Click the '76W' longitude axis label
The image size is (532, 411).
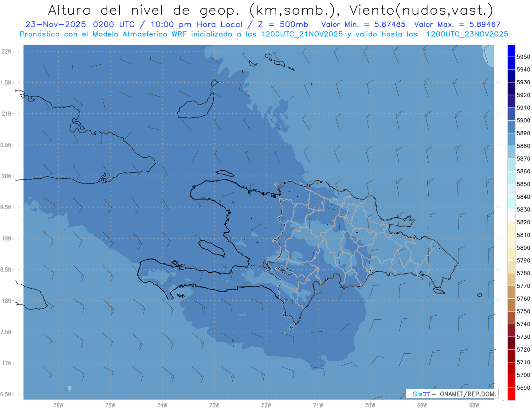(58, 405)
